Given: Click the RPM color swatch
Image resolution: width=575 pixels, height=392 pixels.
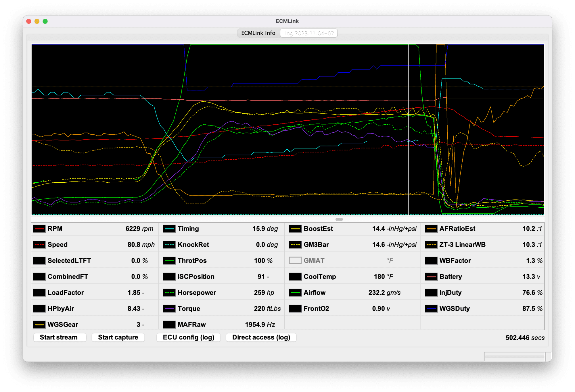Looking at the screenshot, I should 39,229.
